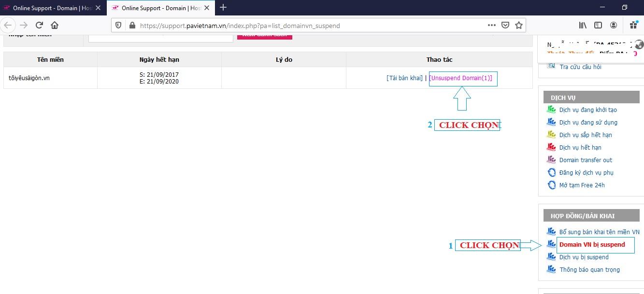Open the browser home page icon
This screenshot has width=644, height=294.
point(55,25)
